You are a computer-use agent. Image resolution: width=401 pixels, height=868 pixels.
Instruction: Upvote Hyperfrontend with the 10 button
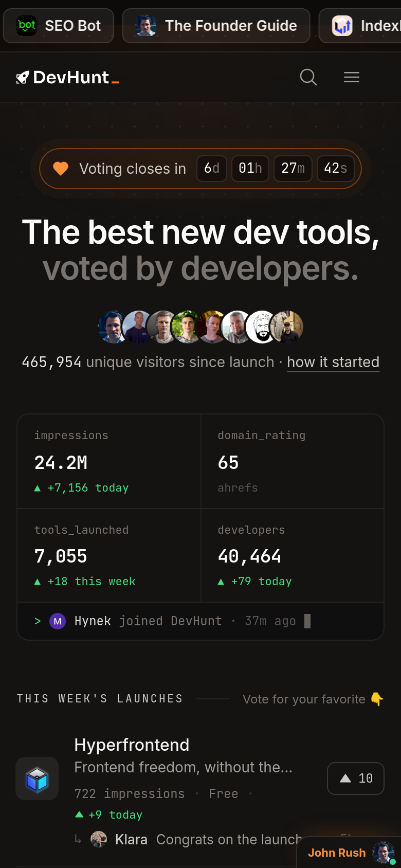(356, 779)
